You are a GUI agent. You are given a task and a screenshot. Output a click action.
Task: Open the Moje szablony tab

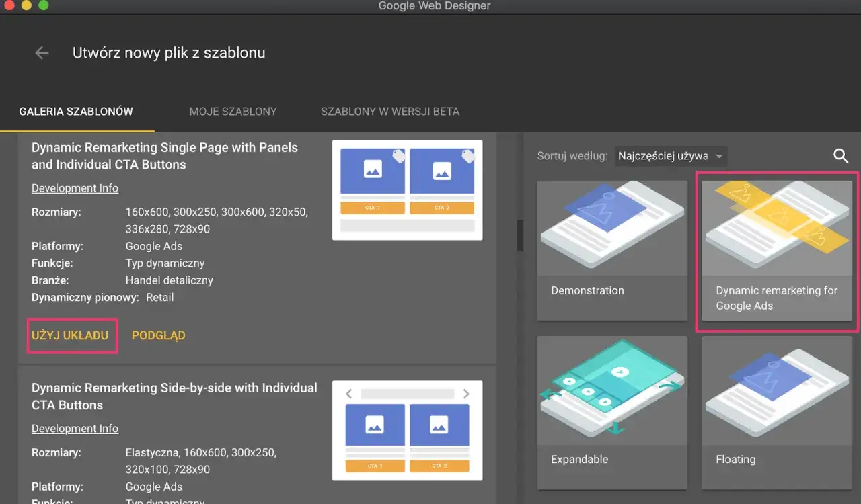tap(233, 112)
